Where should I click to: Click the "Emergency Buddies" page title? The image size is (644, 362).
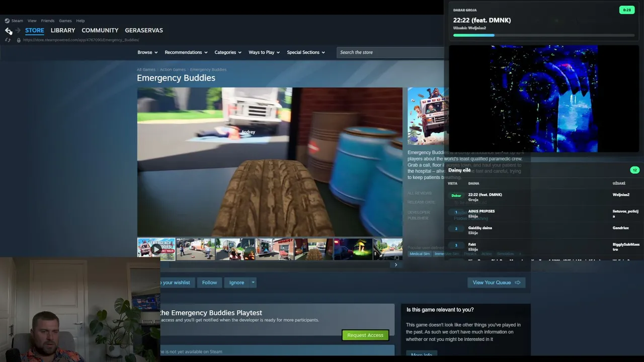click(x=176, y=78)
